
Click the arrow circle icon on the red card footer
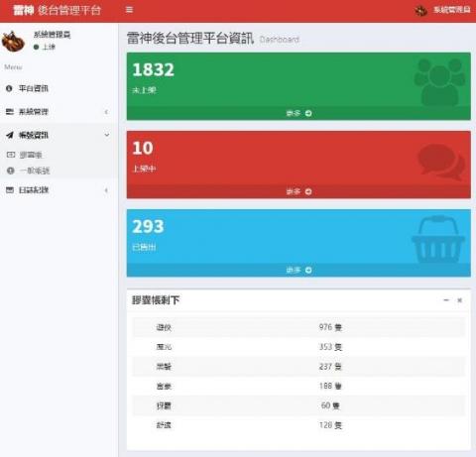tap(308, 191)
